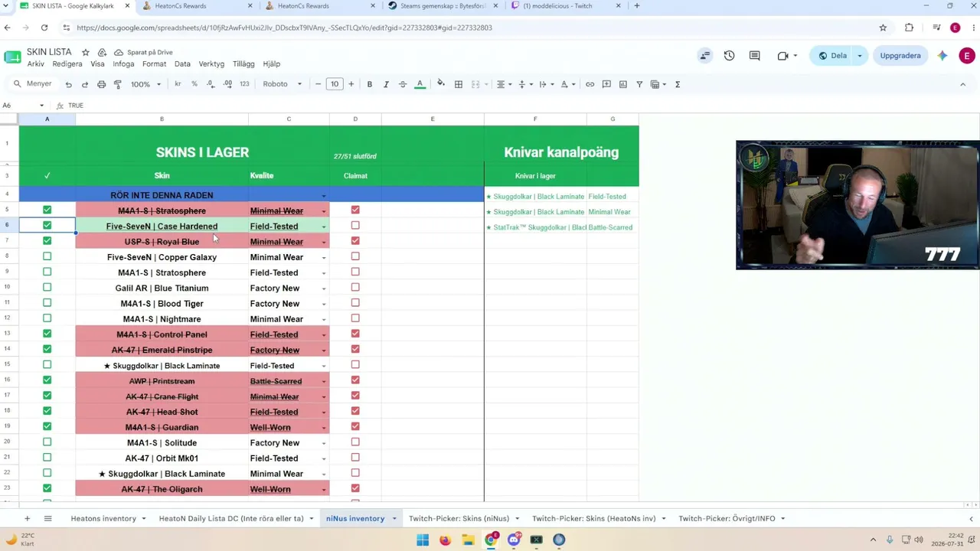
Task: Undo the last action in the toolbar
Action: (69, 84)
